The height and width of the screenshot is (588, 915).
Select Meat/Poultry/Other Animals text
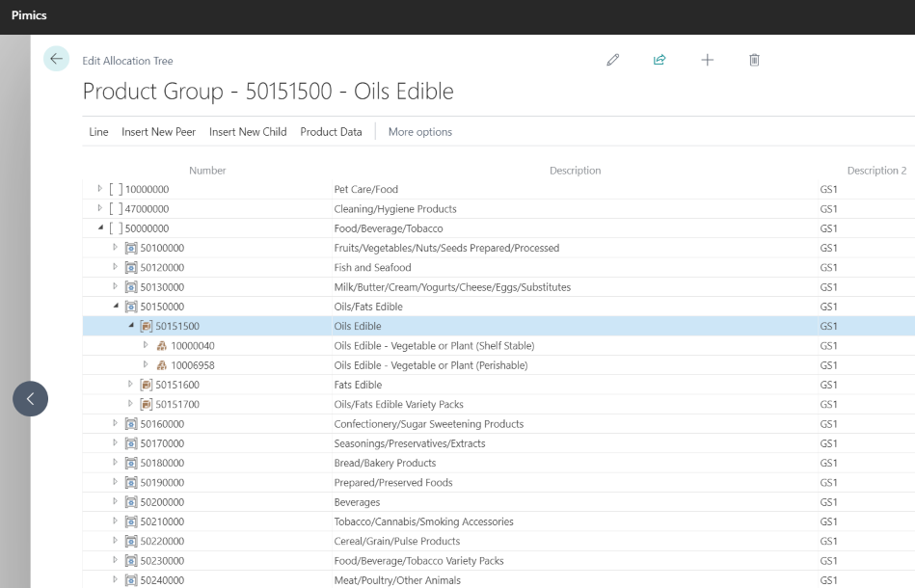(397, 580)
